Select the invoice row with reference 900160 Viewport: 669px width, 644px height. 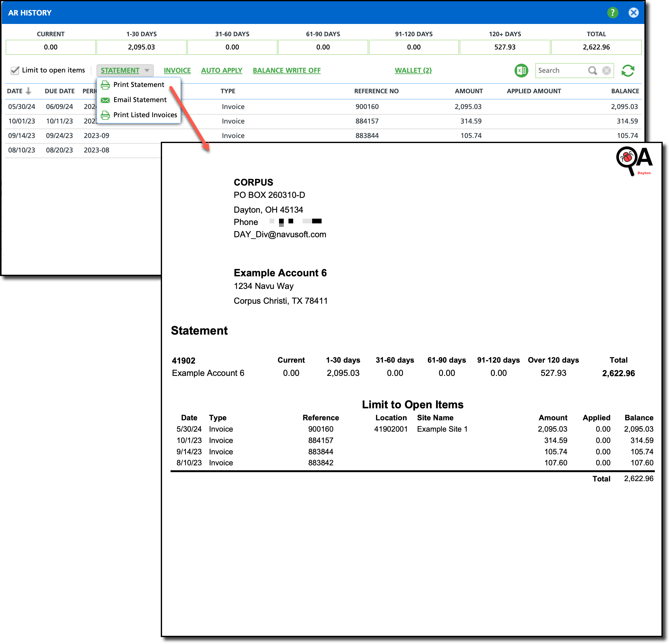point(367,107)
